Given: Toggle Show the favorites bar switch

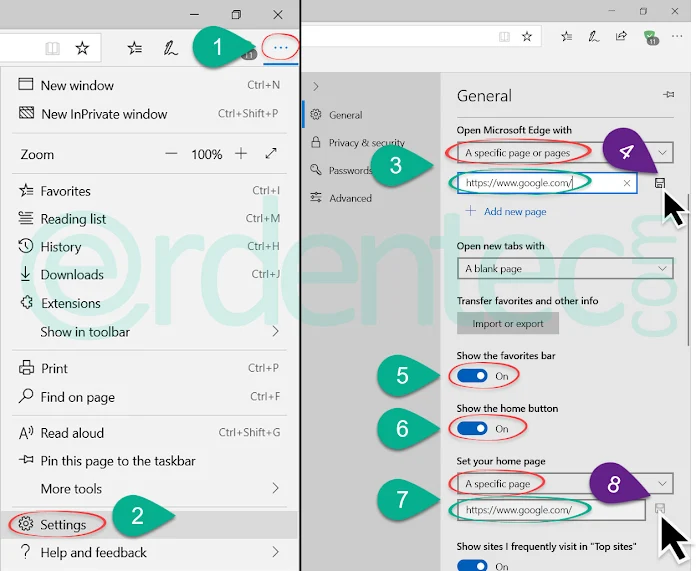Looking at the screenshot, I should click(x=472, y=376).
